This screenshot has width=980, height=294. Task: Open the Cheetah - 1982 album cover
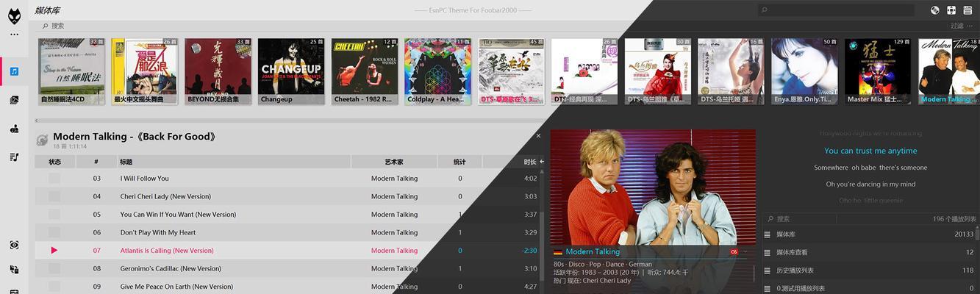pos(365,71)
